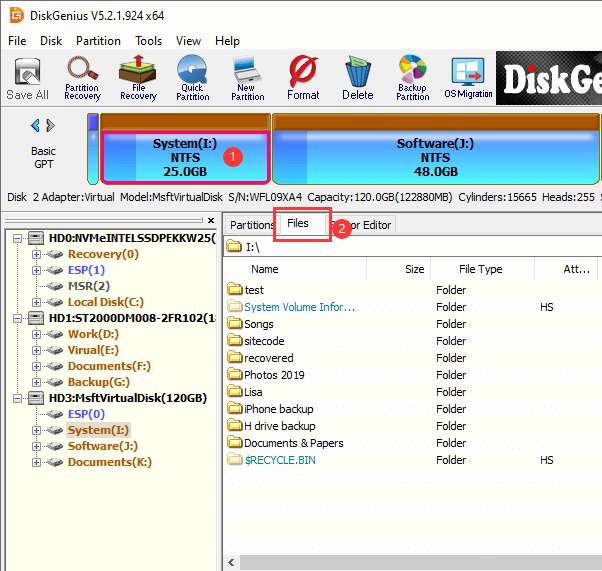
Task: Select the $RECYCLE.BIN folder icon
Action: click(234, 459)
